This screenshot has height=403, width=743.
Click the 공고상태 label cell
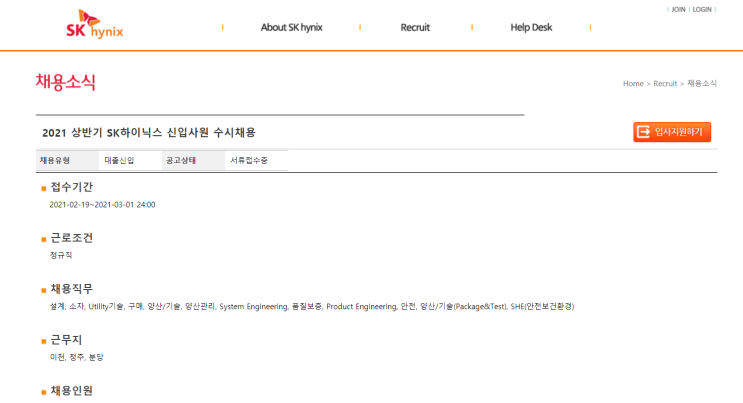(193, 160)
